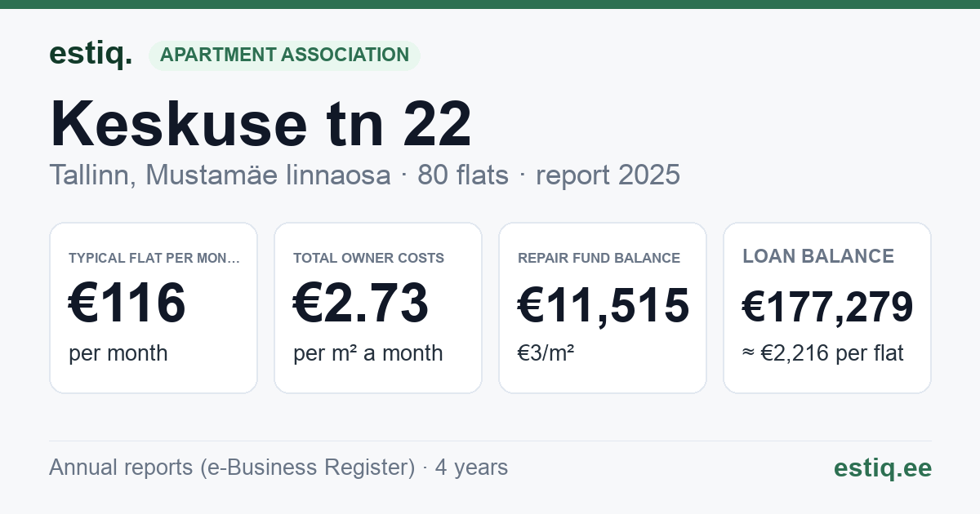Image resolution: width=980 pixels, height=514 pixels.
Task: Click the 'per month' caption under €116
Action: pos(118,353)
